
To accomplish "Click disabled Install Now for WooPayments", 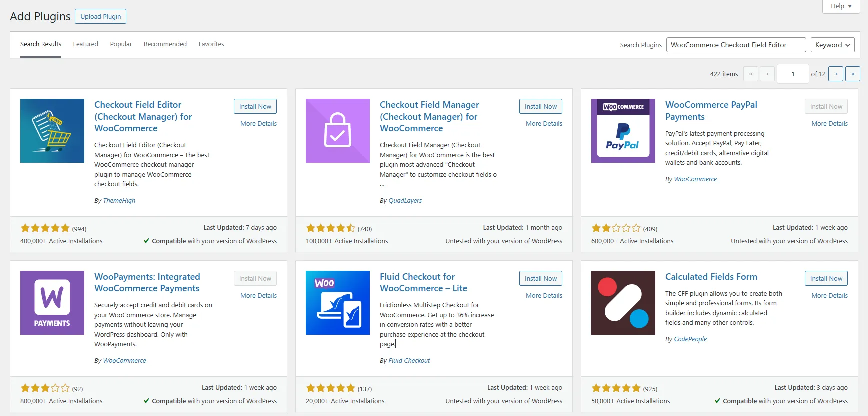I will 255,278.
